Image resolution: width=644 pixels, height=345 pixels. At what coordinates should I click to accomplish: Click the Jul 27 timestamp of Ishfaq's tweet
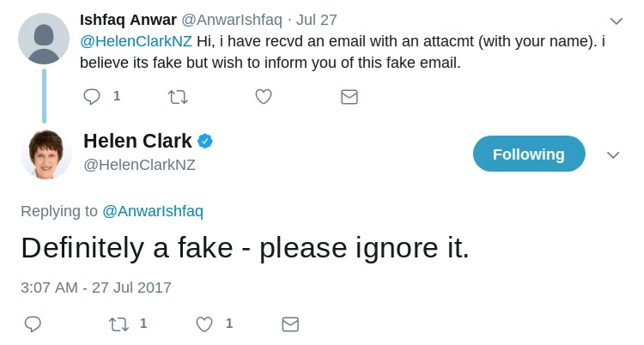click(316, 19)
